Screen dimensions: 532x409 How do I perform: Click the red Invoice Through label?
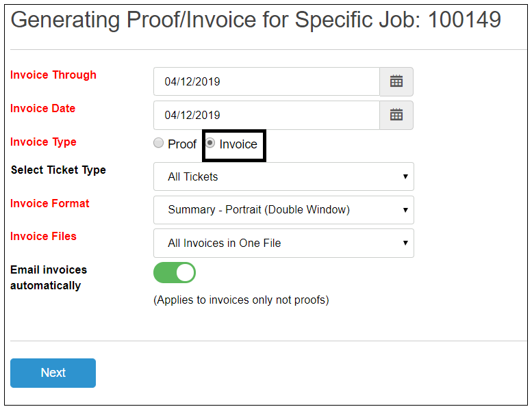[53, 75]
